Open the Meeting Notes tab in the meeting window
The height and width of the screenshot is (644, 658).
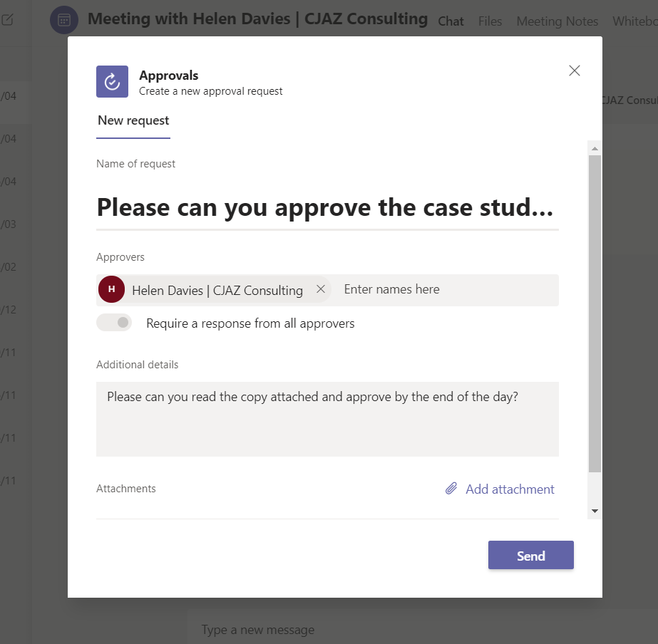click(557, 21)
